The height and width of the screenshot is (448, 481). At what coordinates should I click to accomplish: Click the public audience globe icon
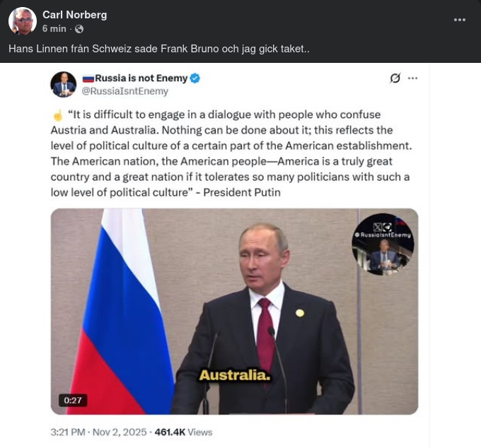(x=79, y=29)
